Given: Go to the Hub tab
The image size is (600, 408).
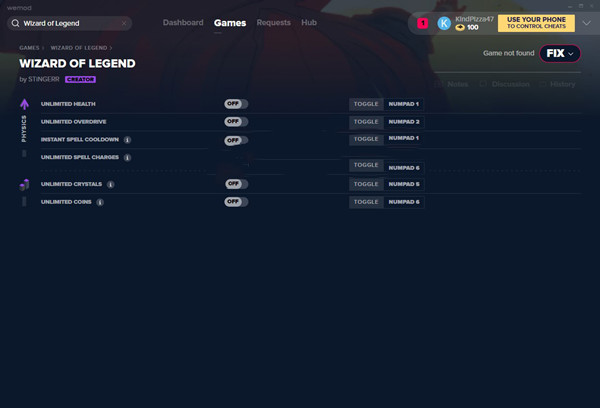Looking at the screenshot, I should [x=309, y=23].
